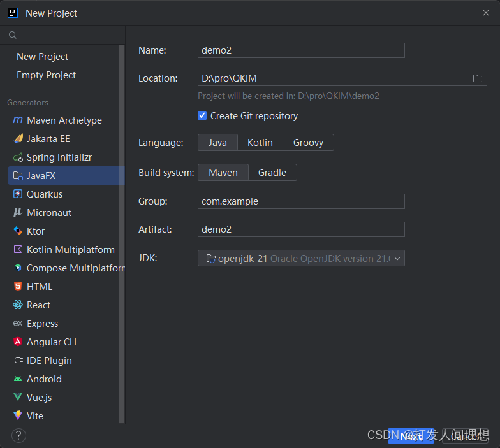Image resolution: width=500 pixels, height=448 pixels.
Task: Click the Kotlin Multiplatform icon
Action: point(18,250)
